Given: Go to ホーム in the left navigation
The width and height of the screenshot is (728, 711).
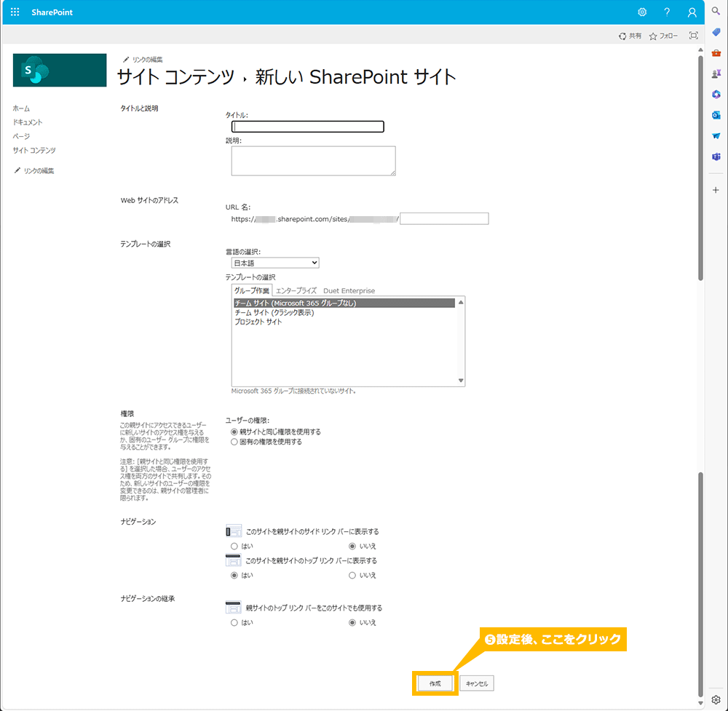Looking at the screenshot, I should point(21,108).
